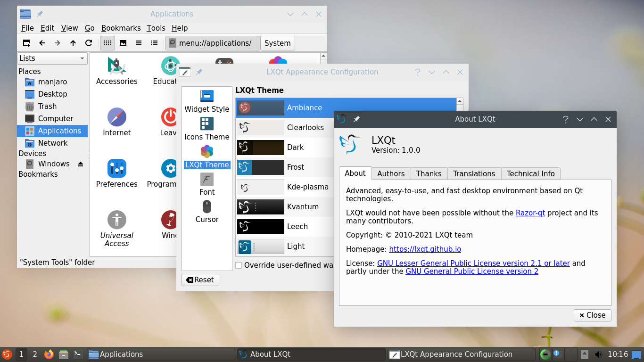Open the Internet category icon
This screenshot has width=644, height=362.
pos(117,122)
